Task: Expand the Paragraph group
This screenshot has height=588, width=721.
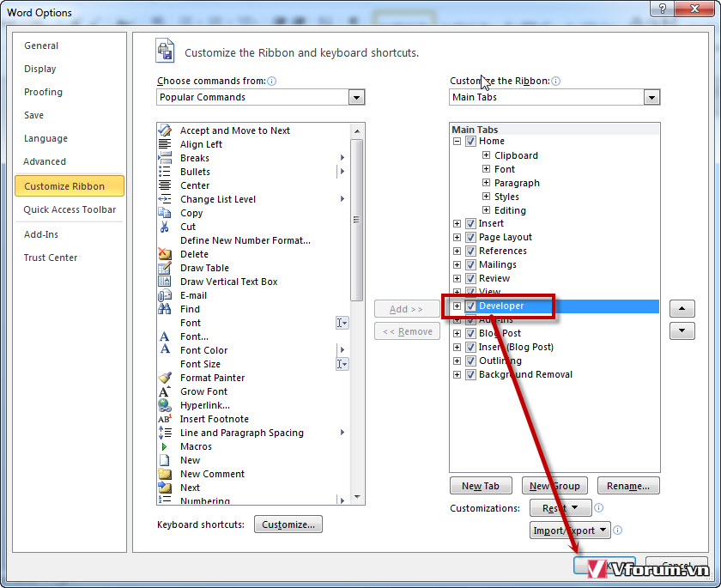Action: pos(486,183)
